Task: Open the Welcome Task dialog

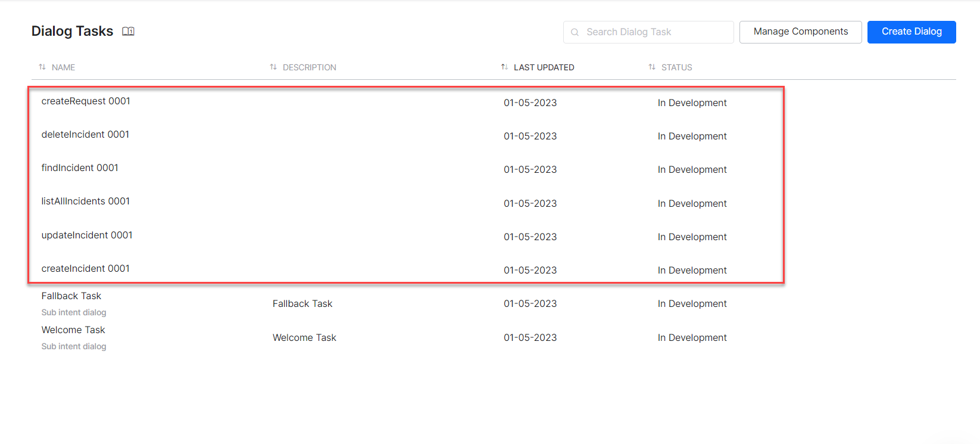Action: tap(73, 330)
